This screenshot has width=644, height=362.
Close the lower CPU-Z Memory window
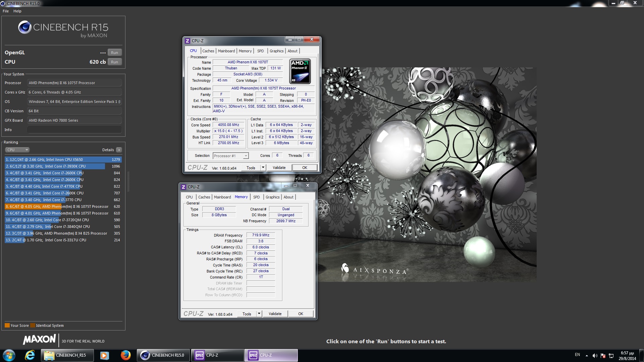[x=308, y=185]
